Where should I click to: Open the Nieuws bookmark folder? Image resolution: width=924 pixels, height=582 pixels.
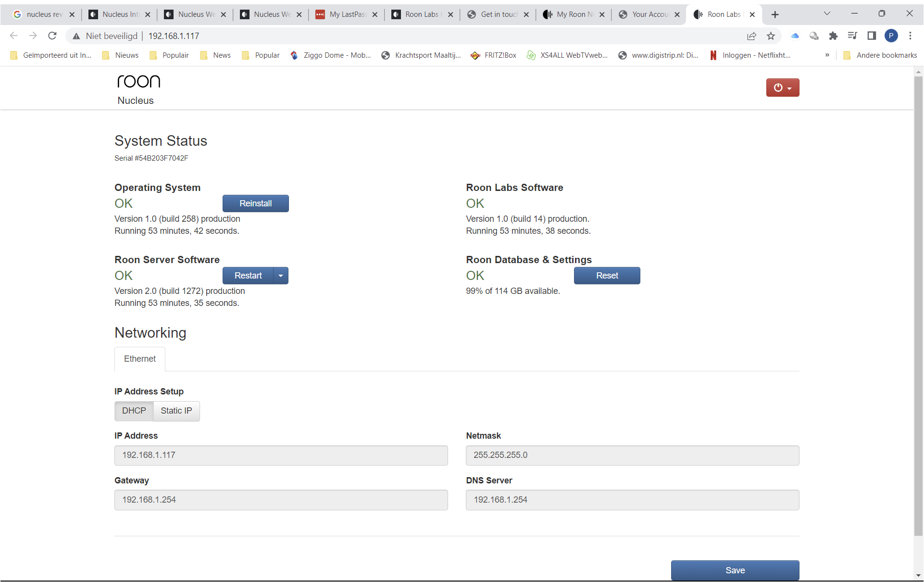(121, 55)
